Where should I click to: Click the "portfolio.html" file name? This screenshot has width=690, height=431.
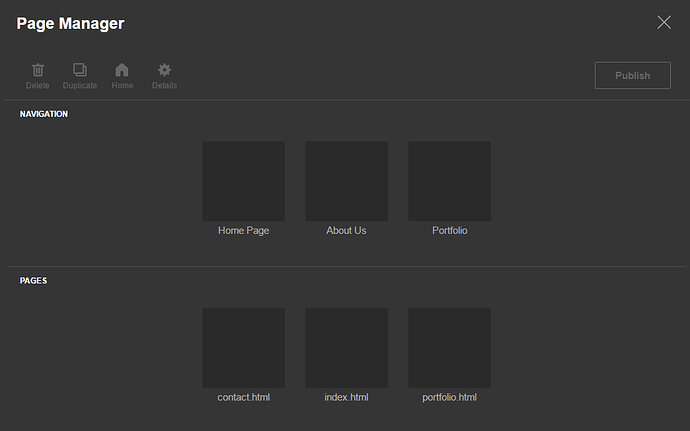(449, 398)
